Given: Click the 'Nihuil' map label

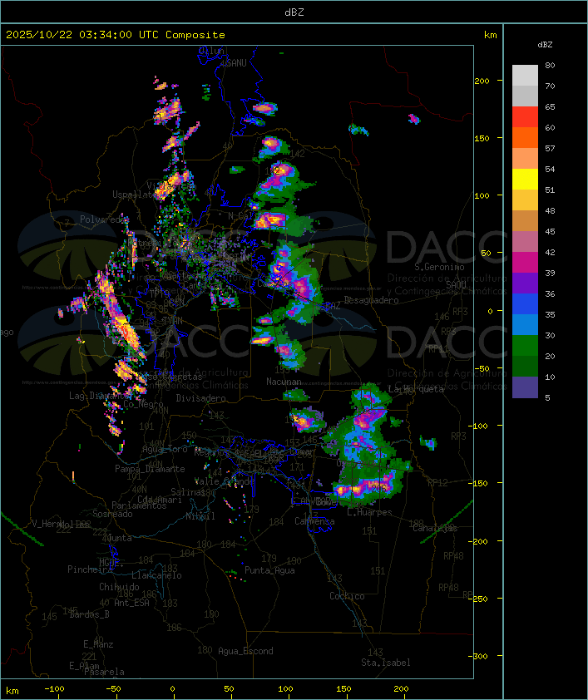Looking at the screenshot, I should (x=200, y=516).
